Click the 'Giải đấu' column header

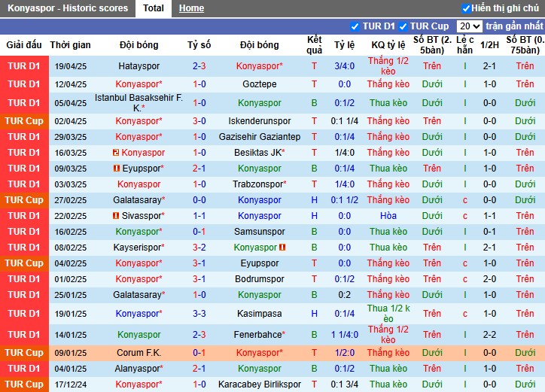pyautogui.click(x=24, y=45)
